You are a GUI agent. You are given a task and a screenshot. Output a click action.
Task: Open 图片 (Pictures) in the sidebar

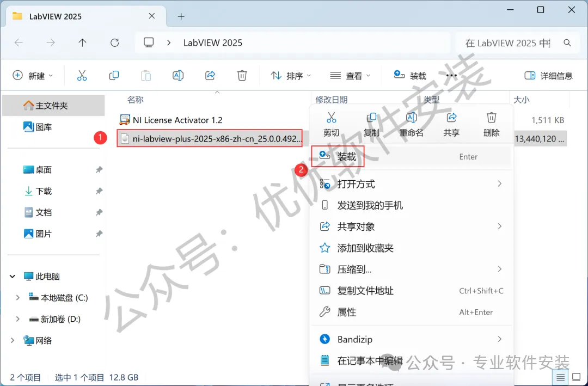(38, 234)
